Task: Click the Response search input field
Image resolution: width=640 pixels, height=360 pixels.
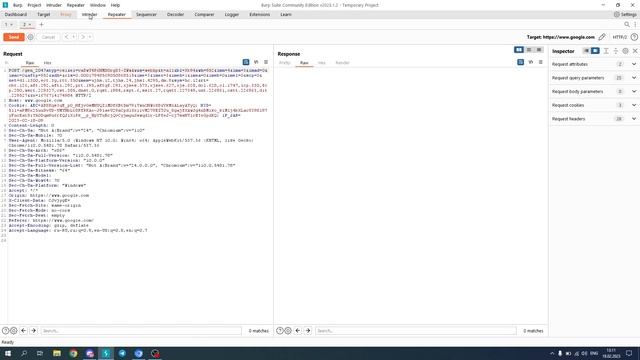Action: click(x=416, y=331)
